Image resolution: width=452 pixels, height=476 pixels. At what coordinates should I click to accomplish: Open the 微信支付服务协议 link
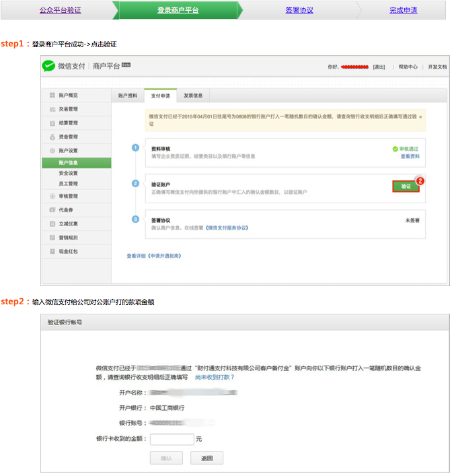pyautogui.click(x=227, y=228)
